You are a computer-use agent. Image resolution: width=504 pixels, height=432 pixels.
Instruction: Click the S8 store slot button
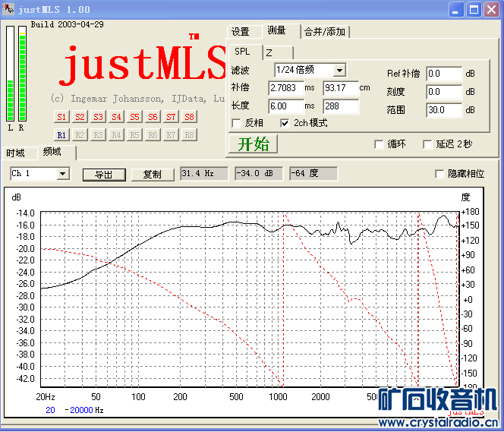(189, 117)
